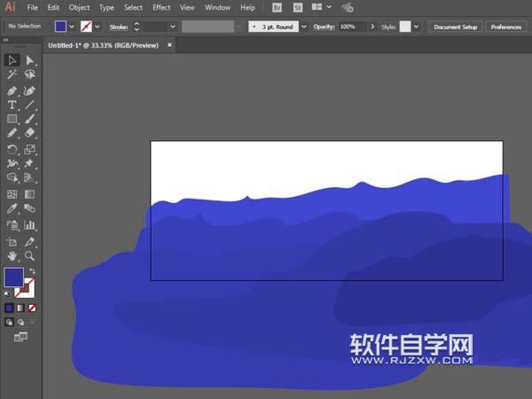Reset to default fill and stroke
532x399 pixels.
click(x=7, y=294)
